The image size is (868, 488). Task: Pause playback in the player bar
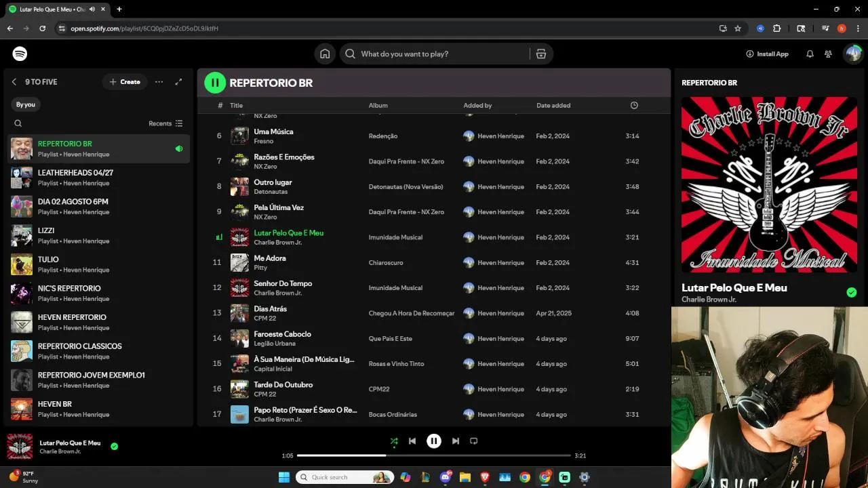pyautogui.click(x=434, y=441)
